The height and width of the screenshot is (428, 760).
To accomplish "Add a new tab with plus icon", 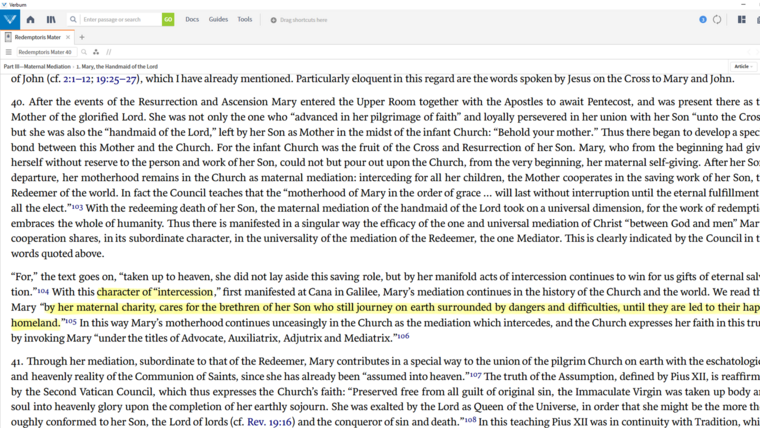I will (82, 37).
